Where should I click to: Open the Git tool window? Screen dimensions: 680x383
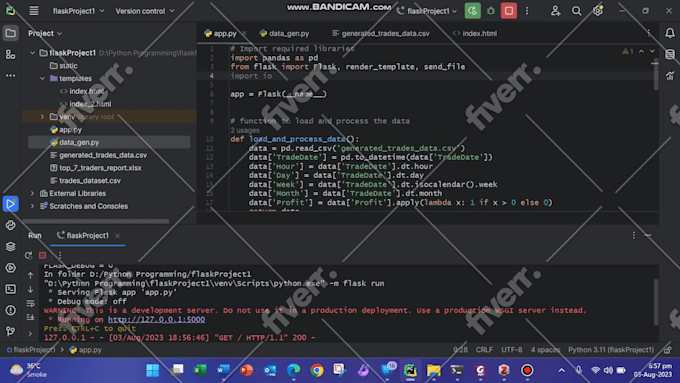[x=11, y=331]
